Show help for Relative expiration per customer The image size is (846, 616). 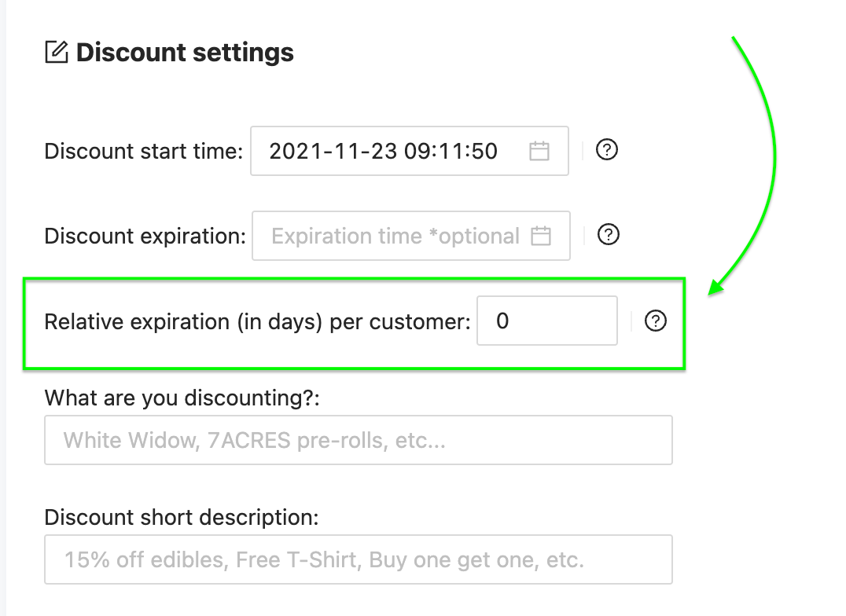click(655, 321)
